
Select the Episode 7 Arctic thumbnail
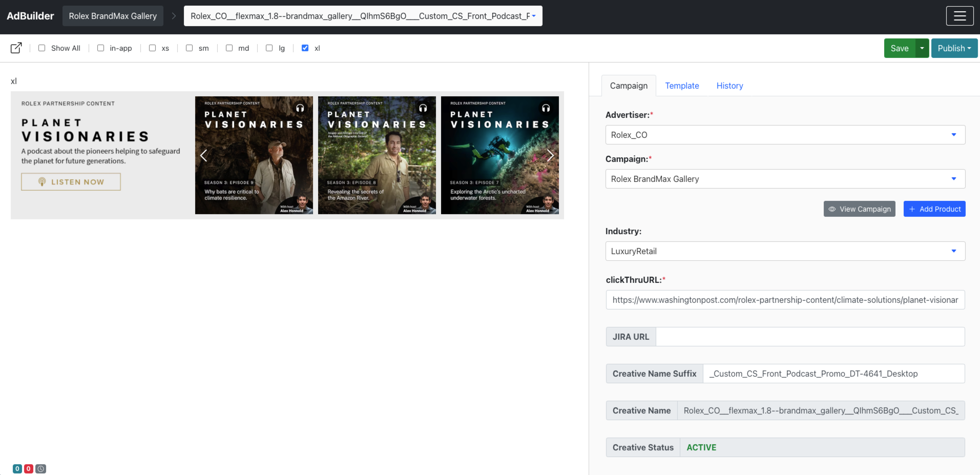[499, 155]
